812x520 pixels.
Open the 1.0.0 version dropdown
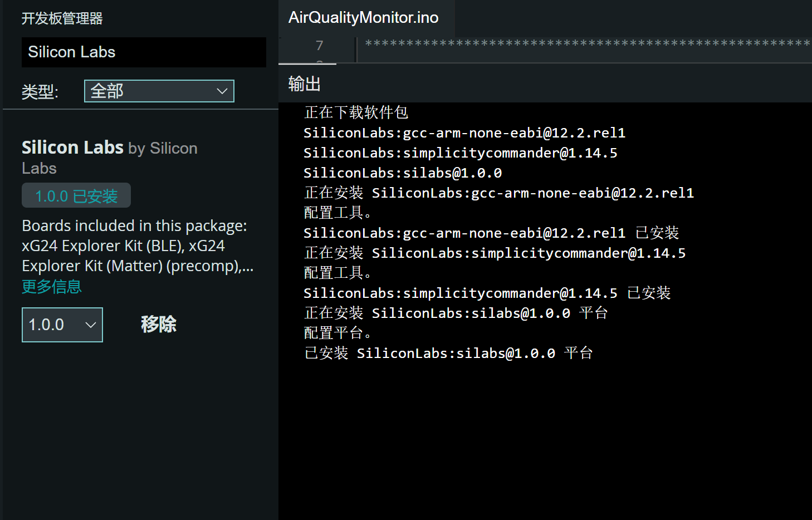point(62,325)
